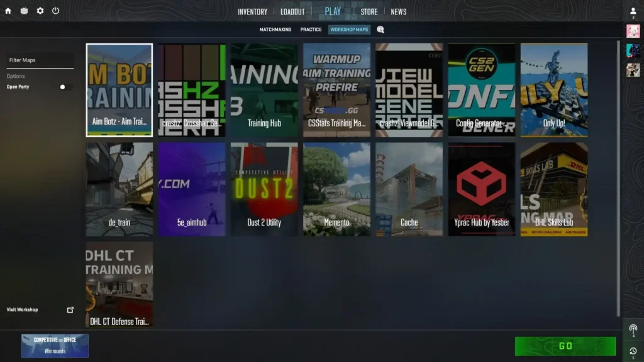Click the map list vertical scrollbar

pos(618,176)
